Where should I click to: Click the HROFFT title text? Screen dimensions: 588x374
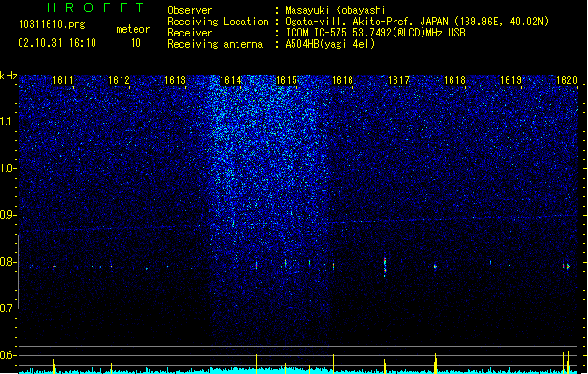click(x=95, y=7)
